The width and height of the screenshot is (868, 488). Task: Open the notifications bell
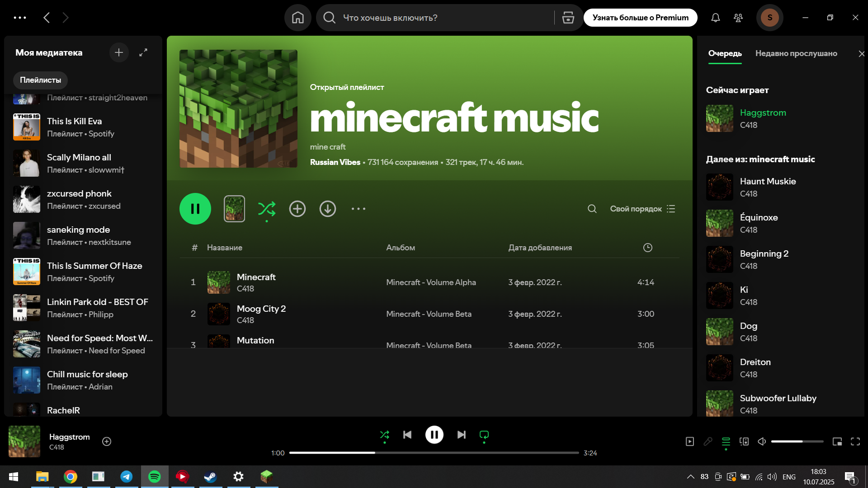pyautogui.click(x=715, y=18)
